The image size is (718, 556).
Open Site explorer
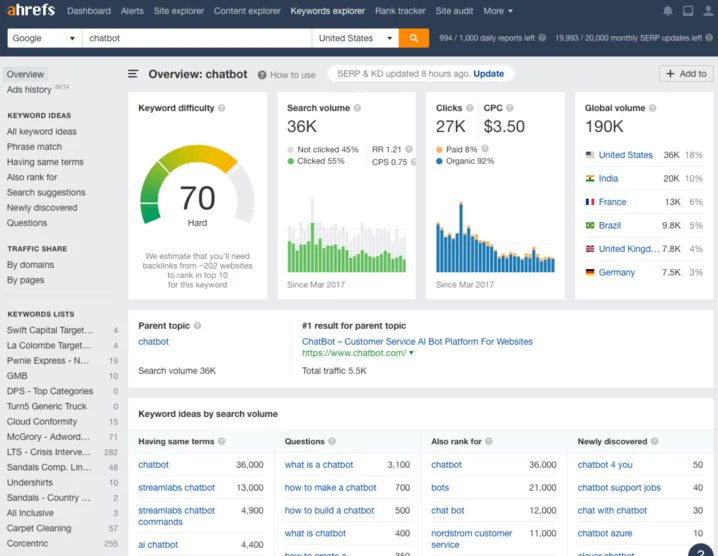point(179,11)
